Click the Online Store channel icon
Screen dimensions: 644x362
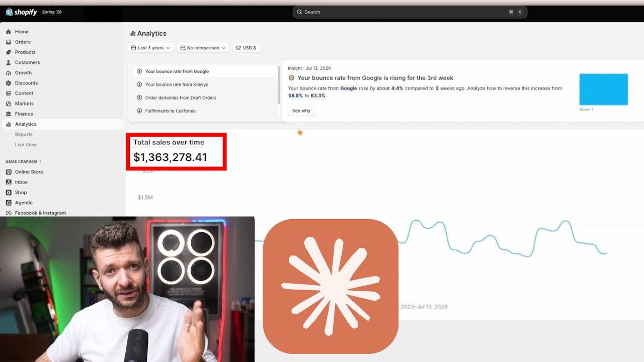point(9,172)
